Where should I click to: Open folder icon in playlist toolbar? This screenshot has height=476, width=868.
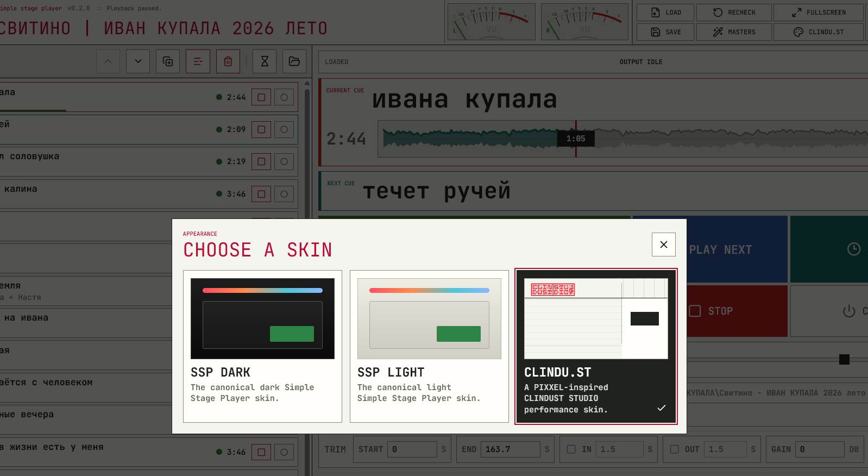(x=294, y=61)
